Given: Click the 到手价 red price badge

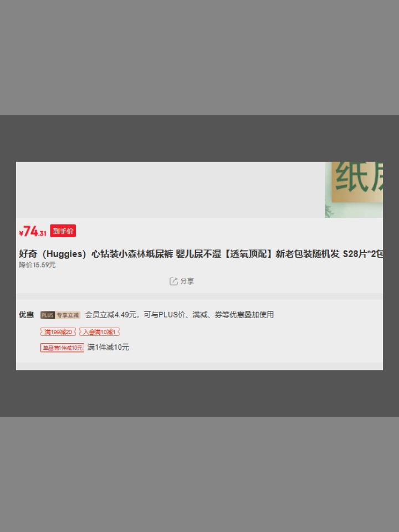Looking at the screenshot, I should coord(63,231).
